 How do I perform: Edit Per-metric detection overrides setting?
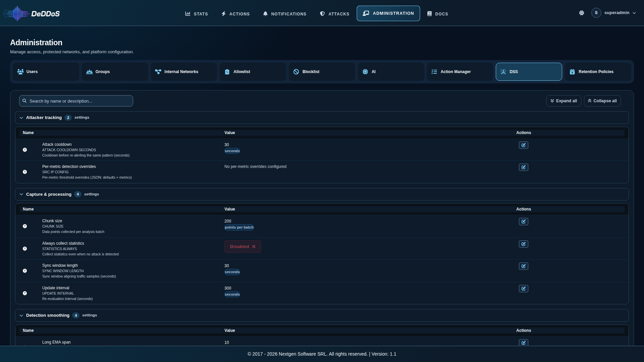[524, 167]
